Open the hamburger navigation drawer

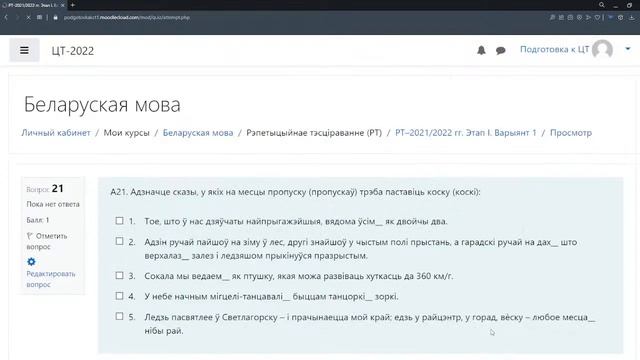(24, 50)
